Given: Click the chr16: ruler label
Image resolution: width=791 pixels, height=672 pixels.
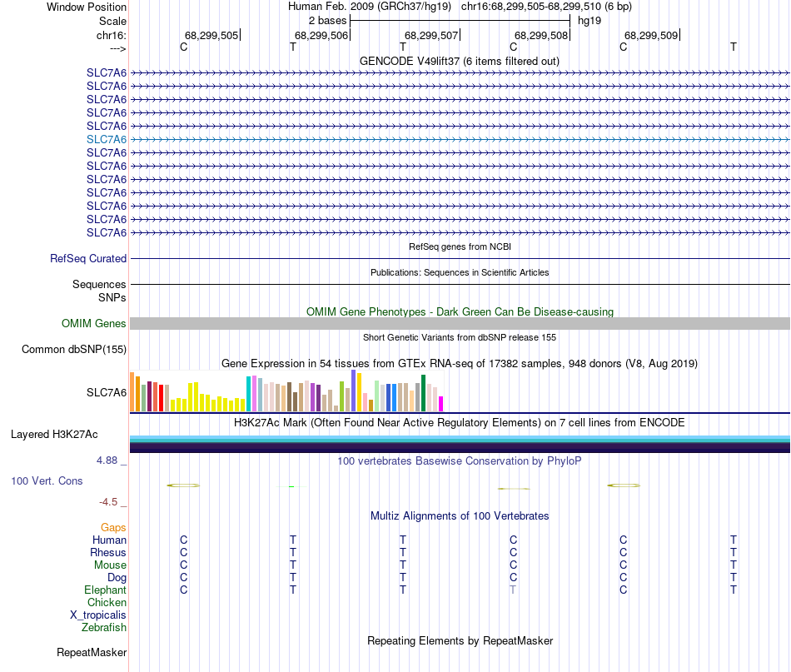Looking at the screenshot, I should [111, 35].
